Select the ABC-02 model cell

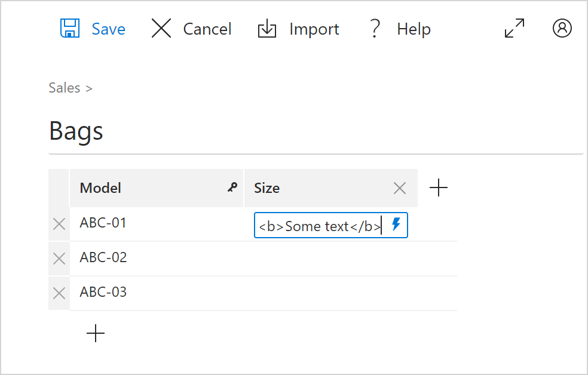[157, 259]
